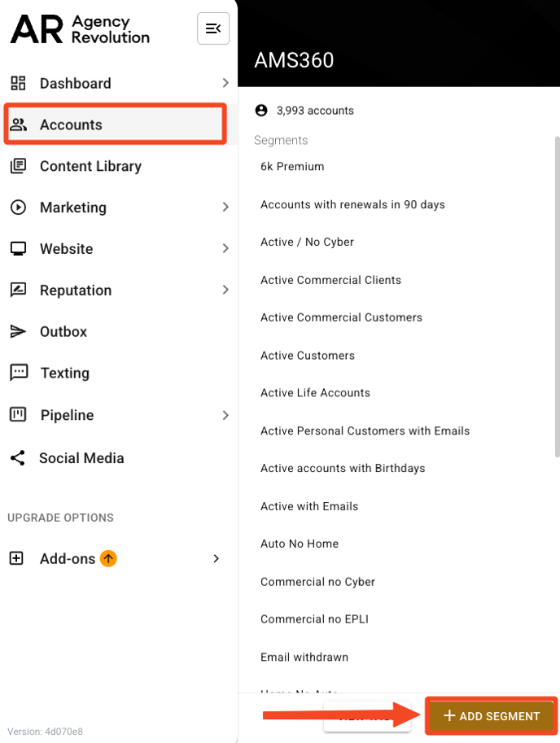This screenshot has width=560, height=743.
Task: Click the Add-ons plus-box icon
Action: [x=16, y=558]
